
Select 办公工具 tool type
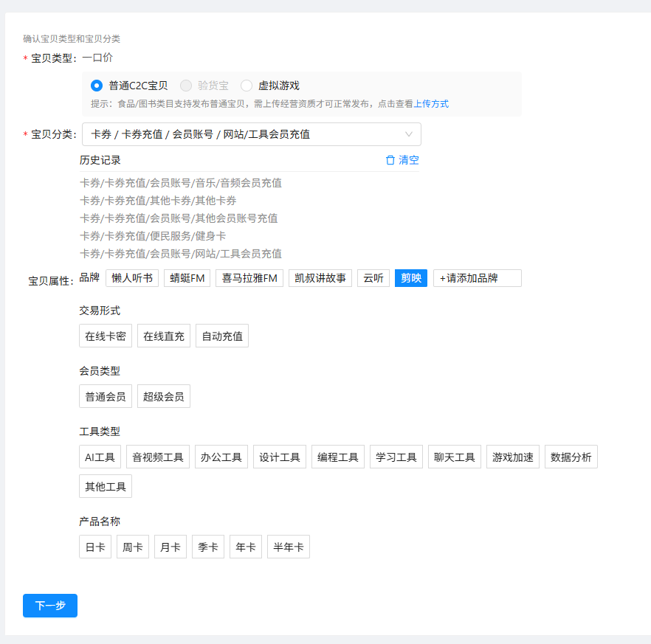point(221,457)
